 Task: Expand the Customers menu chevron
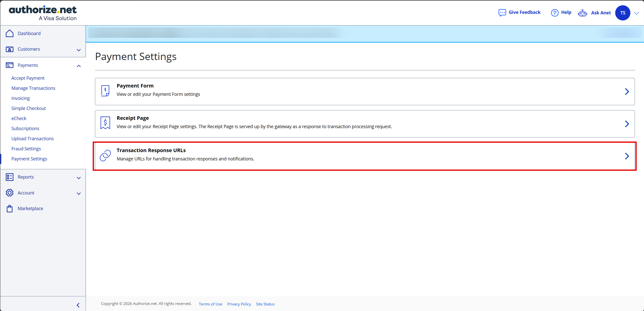(x=79, y=50)
